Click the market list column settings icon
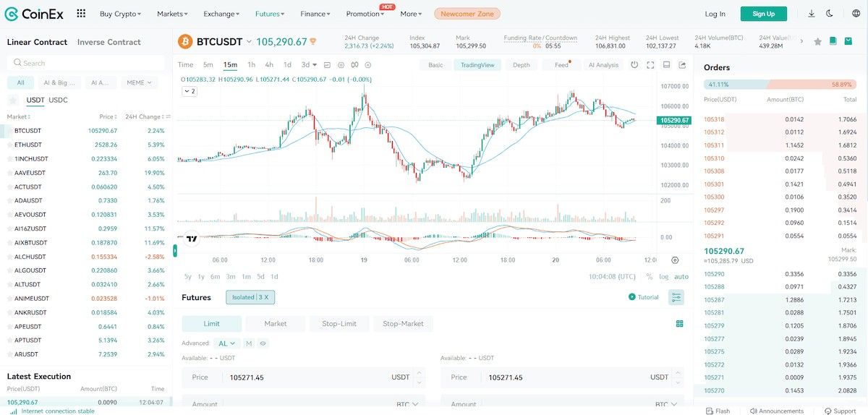The width and height of the screenshot is (868, 415). (x=168, y=116)
